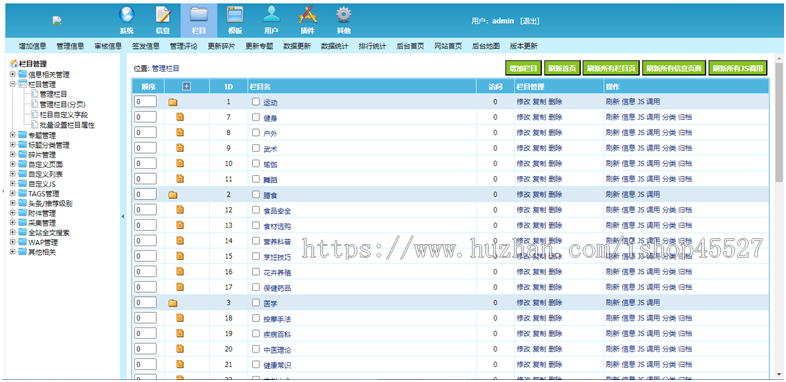This screenshot has width=786, height=382.
Task: Select the 栏目 folder icon in top bar
Action: (x=199, y=15)
